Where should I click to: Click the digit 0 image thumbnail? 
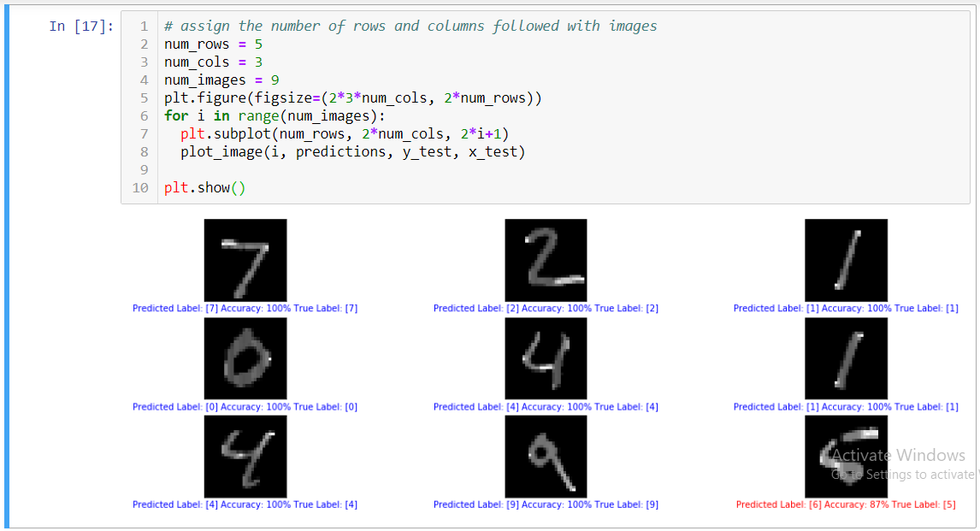[245, 358]
